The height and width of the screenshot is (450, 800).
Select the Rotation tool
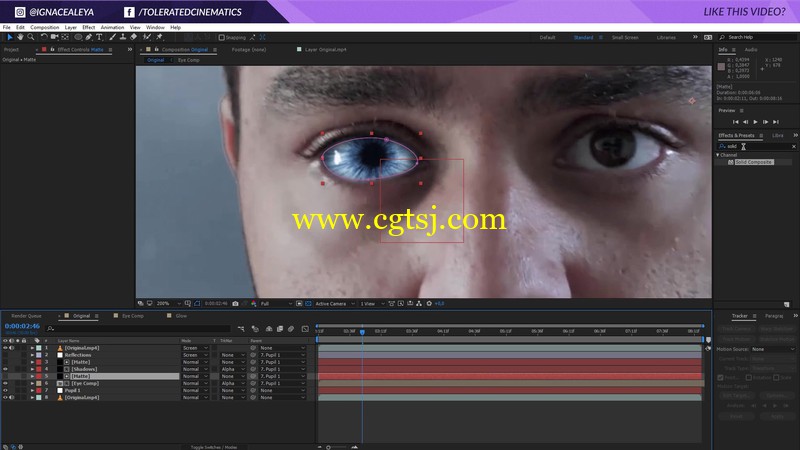click(44, 37)
